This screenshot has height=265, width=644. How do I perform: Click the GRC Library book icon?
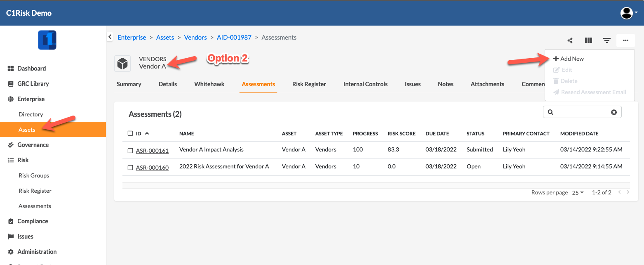(x=11, y=84)
